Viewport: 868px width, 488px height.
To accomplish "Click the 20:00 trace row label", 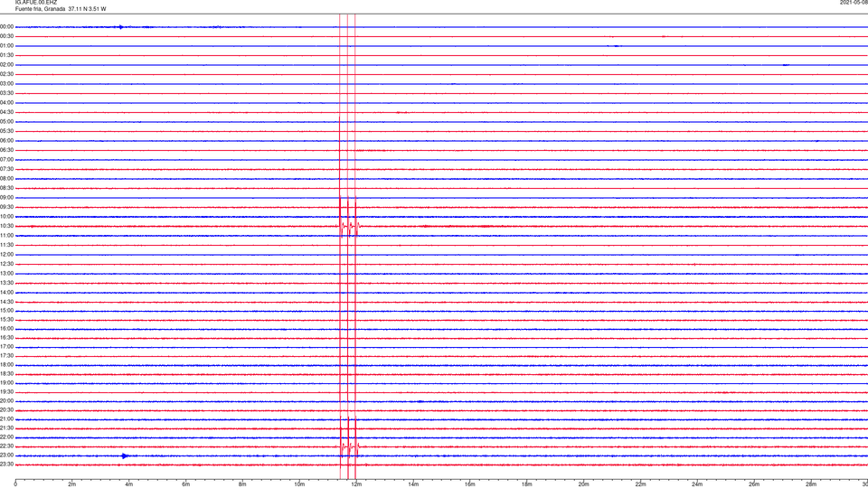I will point(6,400).
